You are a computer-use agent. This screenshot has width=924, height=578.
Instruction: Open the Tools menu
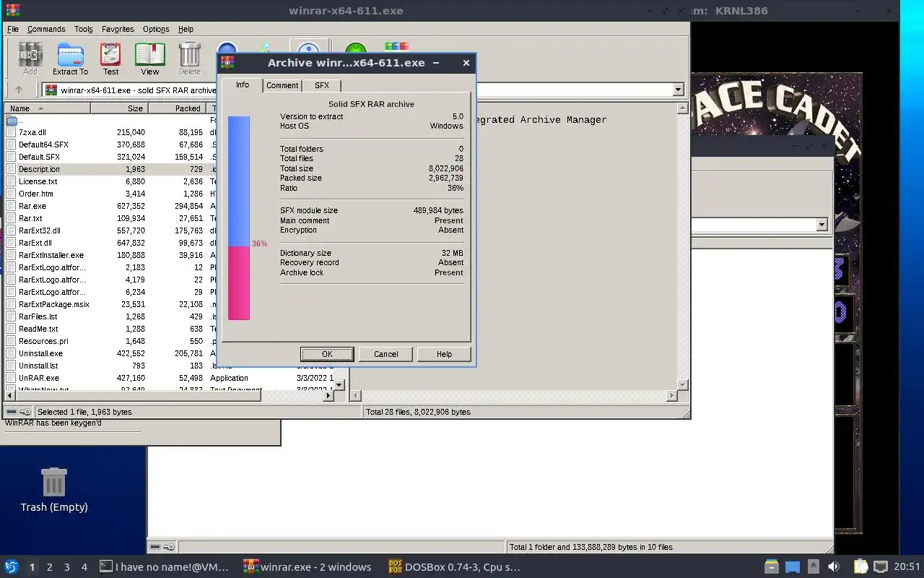click(84, 29)
